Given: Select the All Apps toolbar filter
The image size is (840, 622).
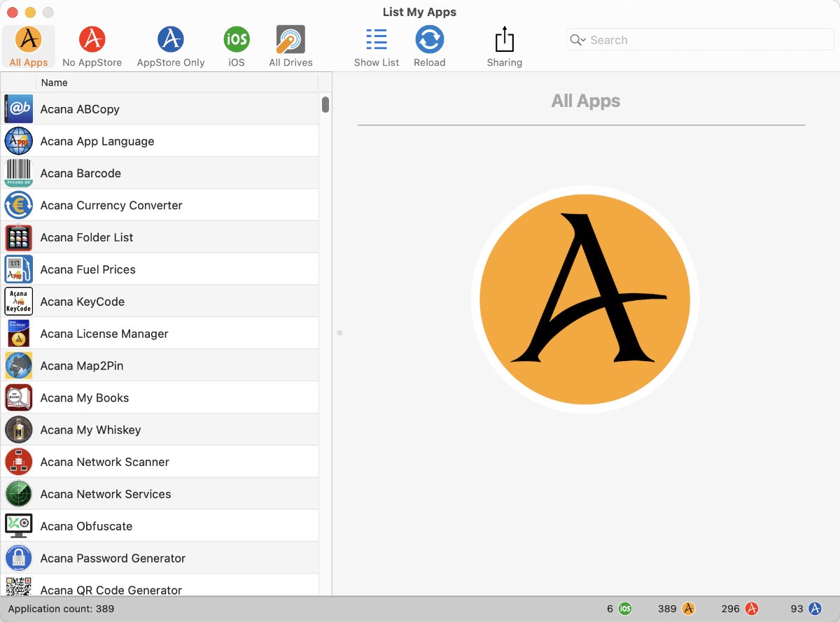Looking at the screenshot, I should 29,46.
